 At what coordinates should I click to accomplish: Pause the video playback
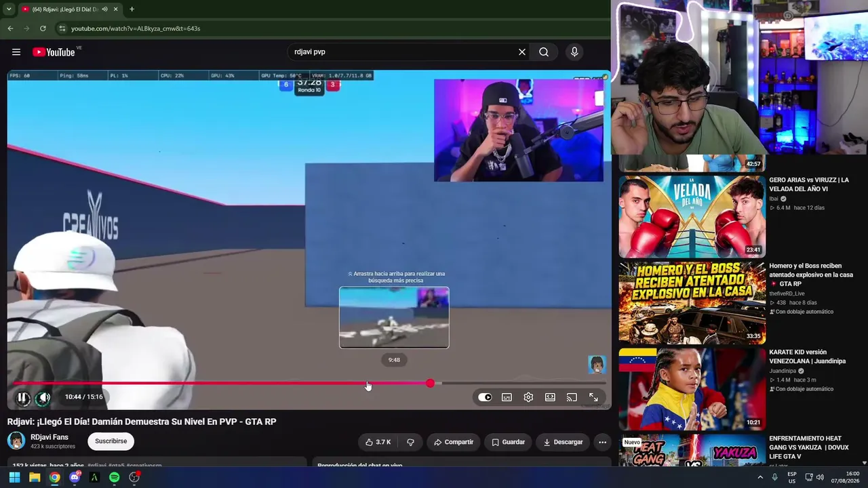22,398
